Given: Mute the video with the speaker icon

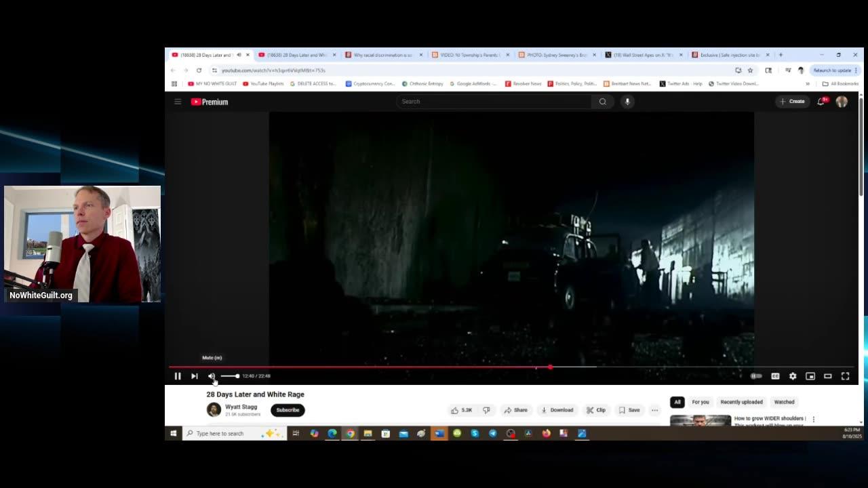Looking at the screenshot, I should point(212,376).
